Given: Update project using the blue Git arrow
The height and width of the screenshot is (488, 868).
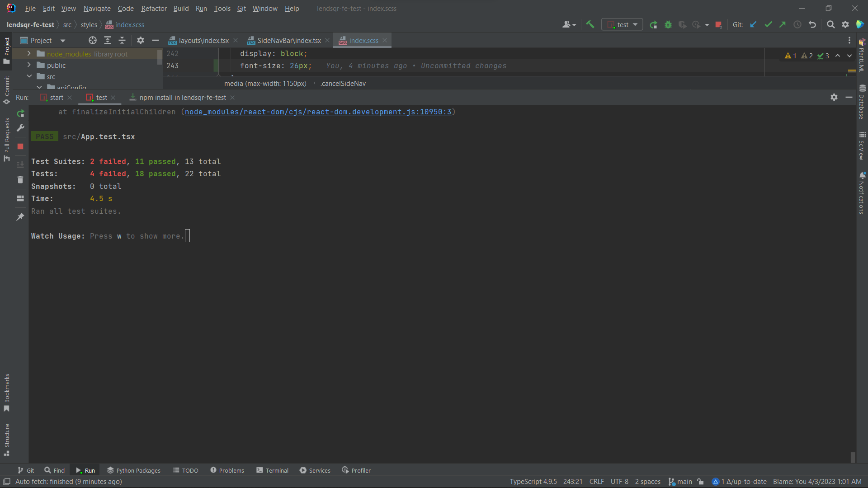Looking at the screenshot, I should point(753,25).
